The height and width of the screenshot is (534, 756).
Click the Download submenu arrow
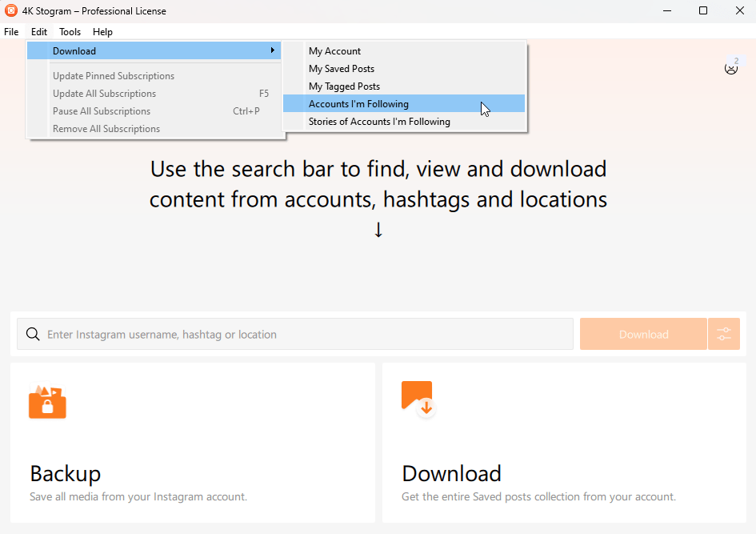click(273, 50)
